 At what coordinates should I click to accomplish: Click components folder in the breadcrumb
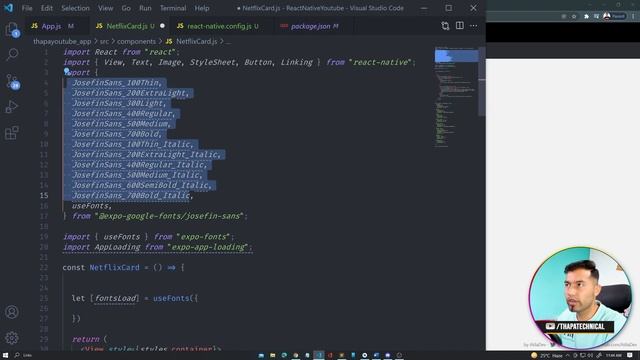tap(136, 41)
